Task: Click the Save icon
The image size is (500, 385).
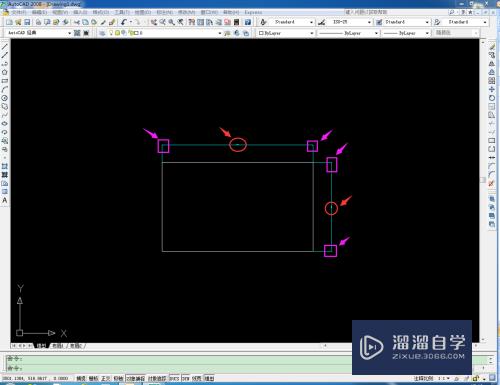Action: coord(27,22)
